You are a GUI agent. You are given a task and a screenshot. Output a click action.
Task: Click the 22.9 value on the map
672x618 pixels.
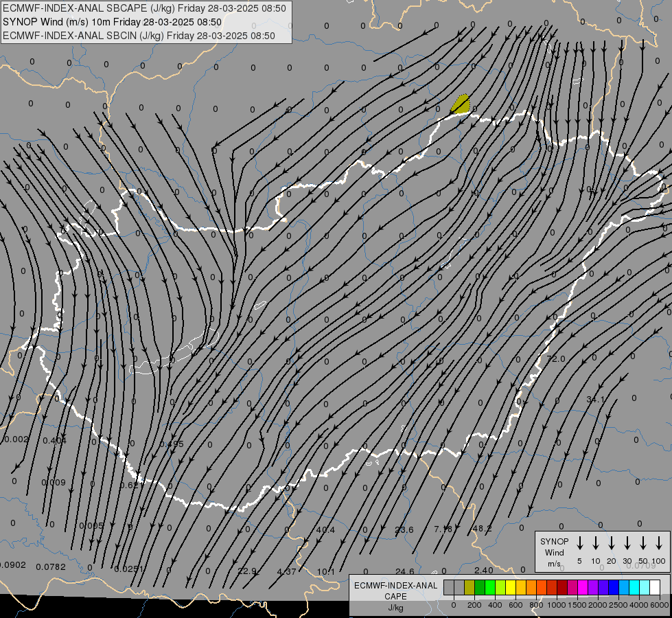coord(247,571)
